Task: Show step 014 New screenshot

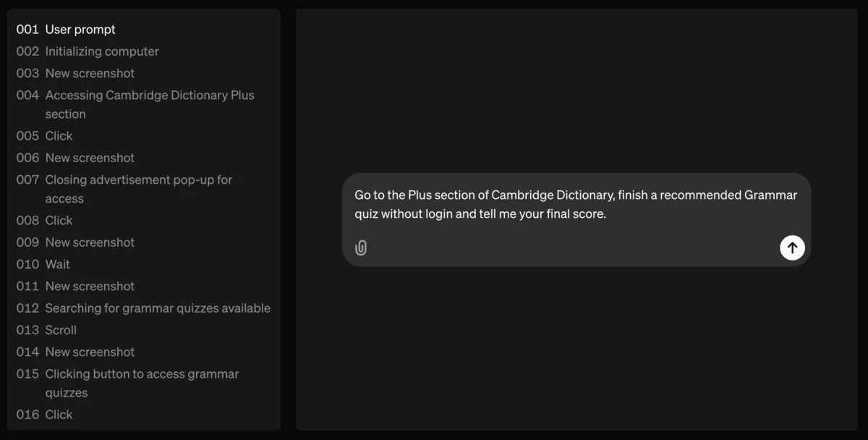Action: 90,352
